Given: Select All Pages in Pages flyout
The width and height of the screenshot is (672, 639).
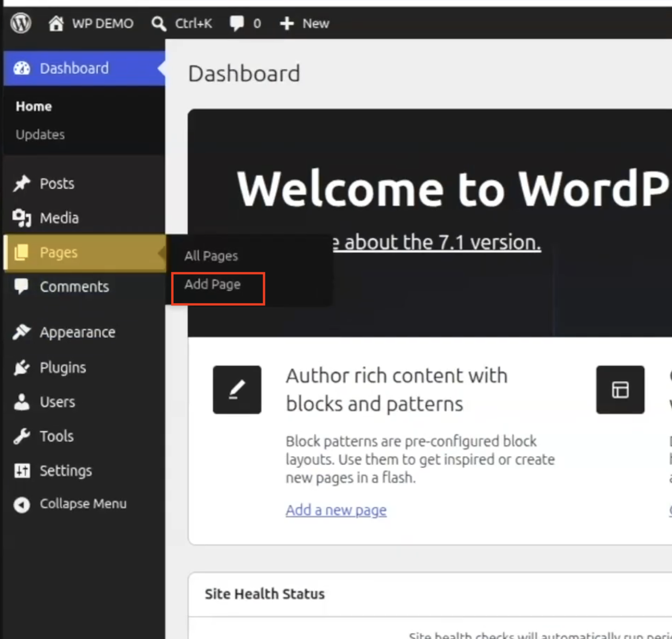Looking at the screenshot, I should coord(211,256).
